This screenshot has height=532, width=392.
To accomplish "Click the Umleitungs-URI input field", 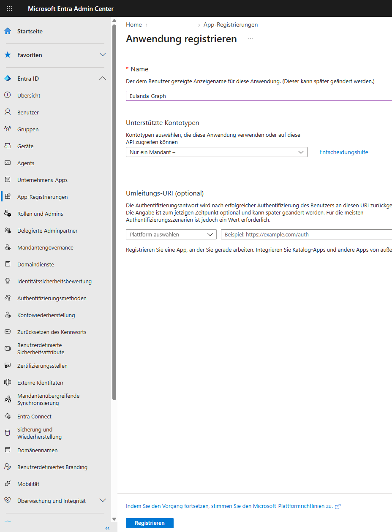I will point(307,234).
